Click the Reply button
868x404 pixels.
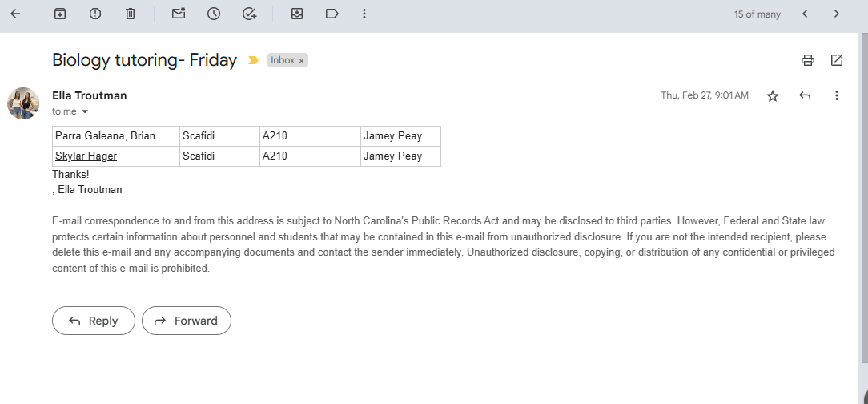[94, 321]
